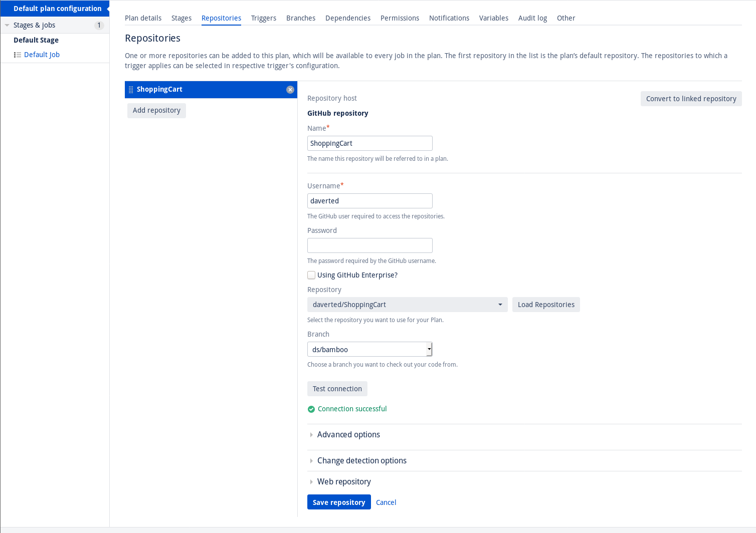Click the GitHub repository heading
The height and width of the screenshot is (533, 756).
coord(338,113)
